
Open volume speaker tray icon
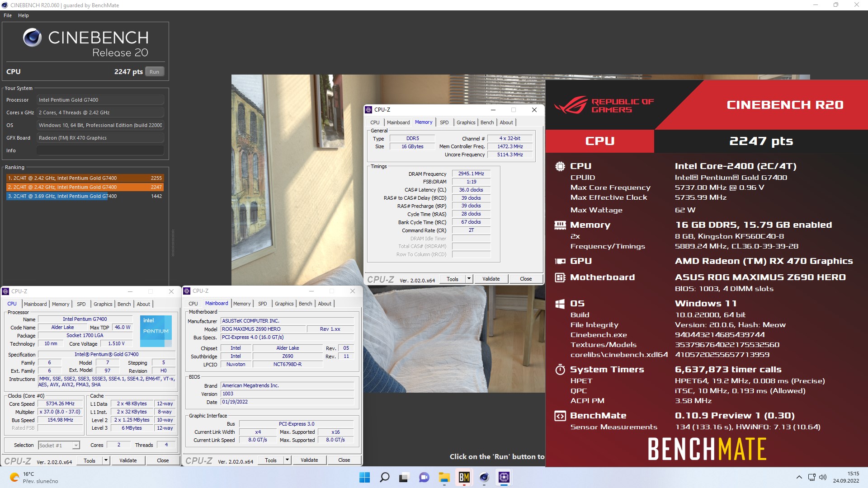tap(823, 477)
